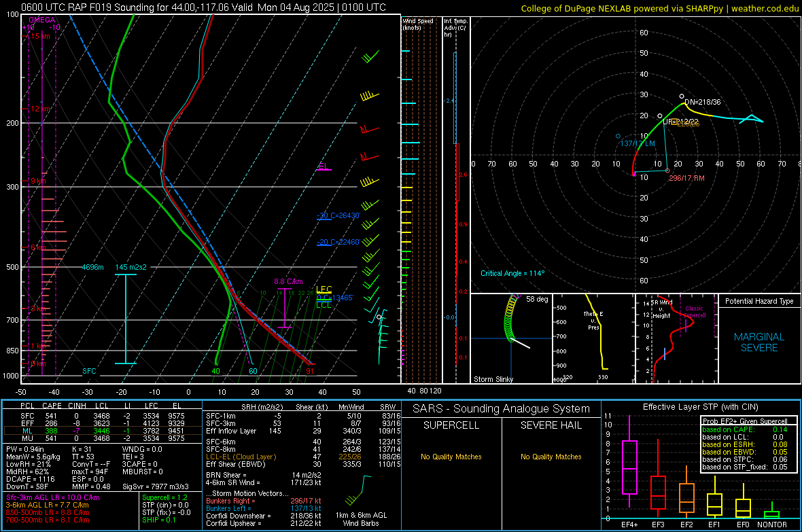
Task: Click the based on CAPE: 0.14 probability line
Action: point(745,429)
